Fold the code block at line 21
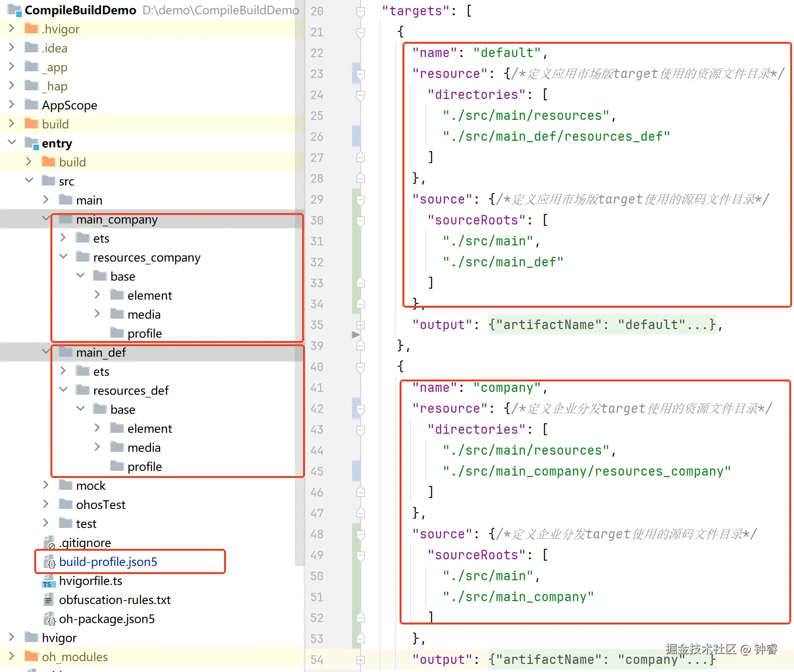Viewport: 794px width, 672px height. 361,32
